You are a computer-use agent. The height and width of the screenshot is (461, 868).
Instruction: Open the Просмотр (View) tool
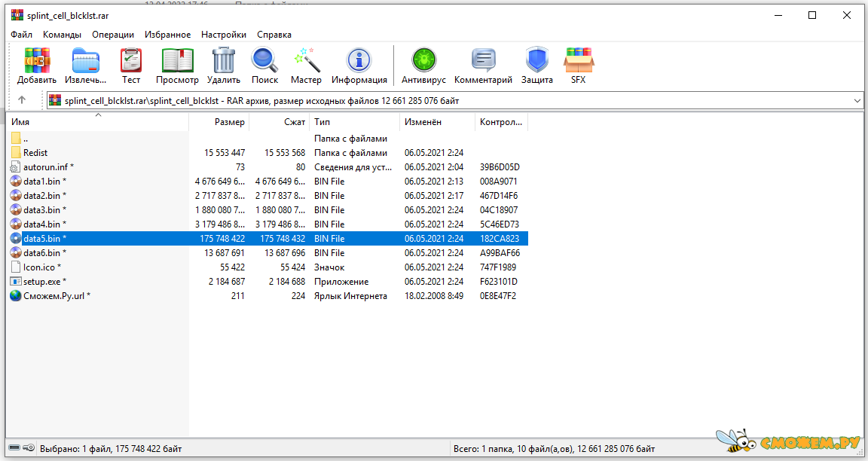[177, 60]
